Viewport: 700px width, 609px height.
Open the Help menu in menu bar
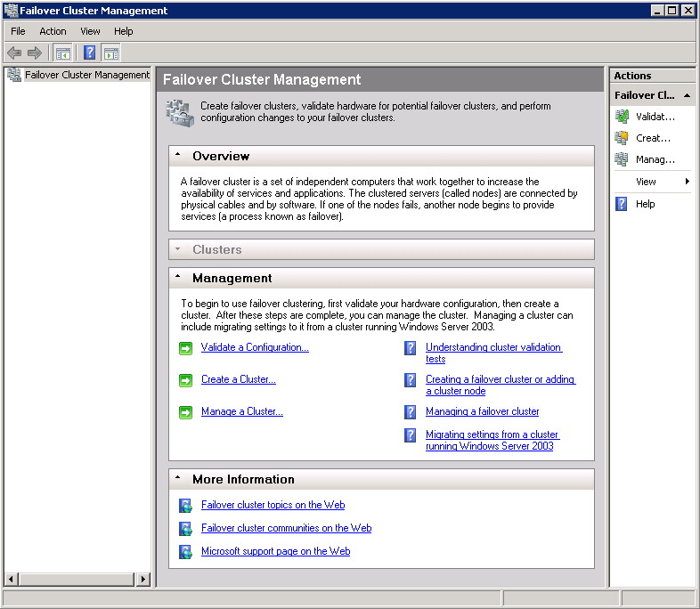click(x=123, y=31)
